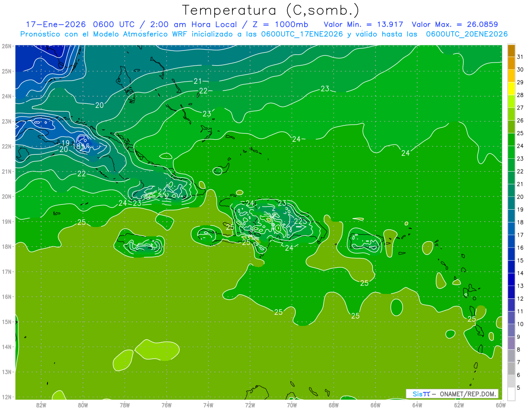Click the longitude axis label 72W
The width and height of the screenshot is (532, 411).
click(250, 405)
